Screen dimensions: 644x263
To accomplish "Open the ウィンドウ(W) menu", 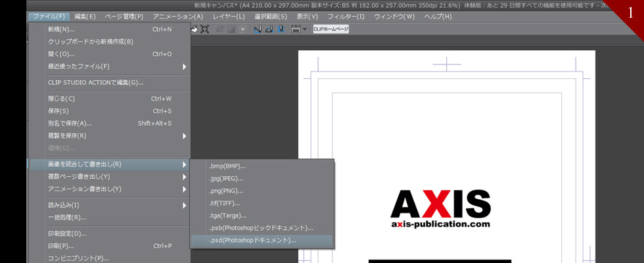I will (394, 16).
